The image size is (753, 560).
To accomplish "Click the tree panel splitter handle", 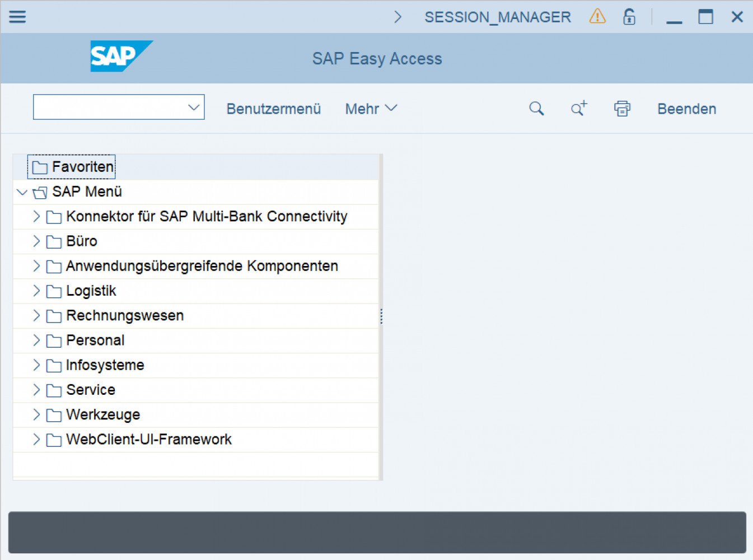I will point(381,316).
